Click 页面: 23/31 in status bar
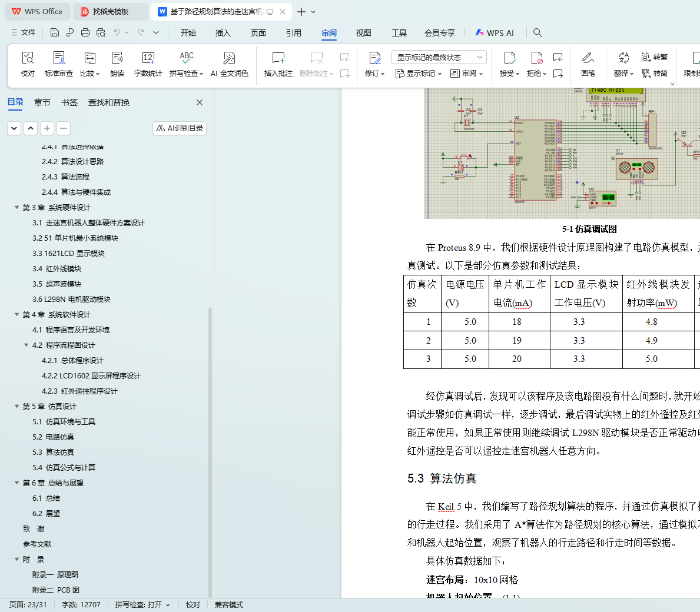 28,605
